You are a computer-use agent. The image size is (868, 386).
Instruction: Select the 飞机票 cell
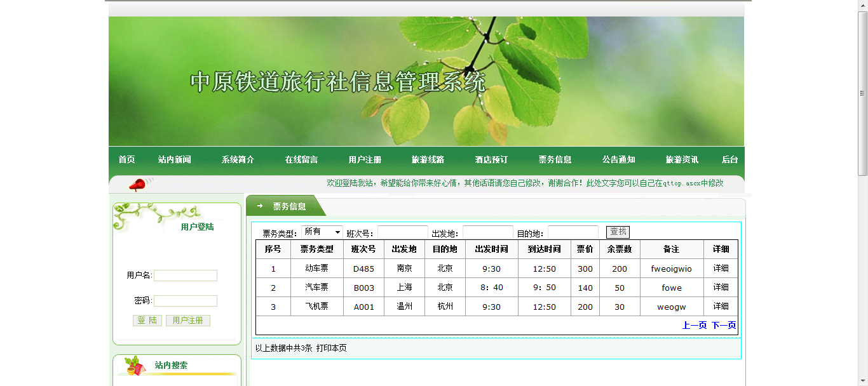coord(317,307)
